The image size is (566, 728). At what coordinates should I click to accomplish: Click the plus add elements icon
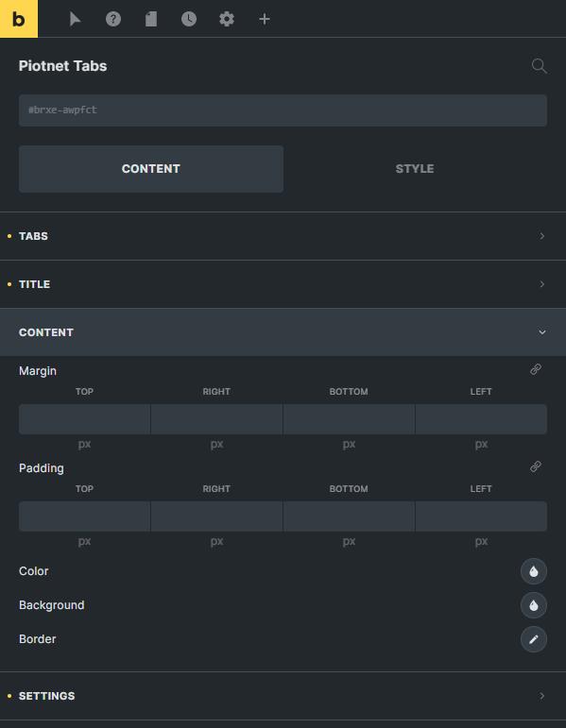[265, 19]
